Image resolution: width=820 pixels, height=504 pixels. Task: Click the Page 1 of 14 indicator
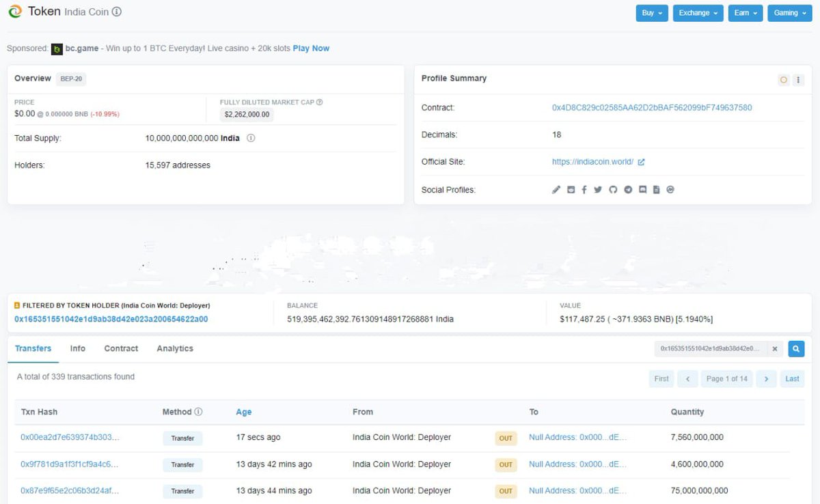click(727, 379)
